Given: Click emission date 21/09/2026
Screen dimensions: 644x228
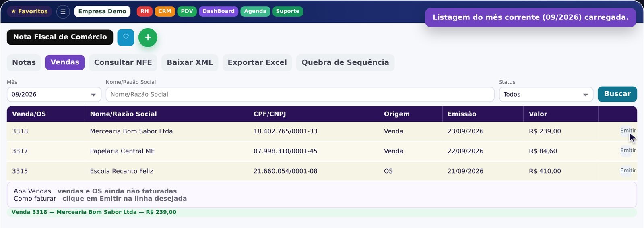Looking at the screenshot, I should coord(465,171).
